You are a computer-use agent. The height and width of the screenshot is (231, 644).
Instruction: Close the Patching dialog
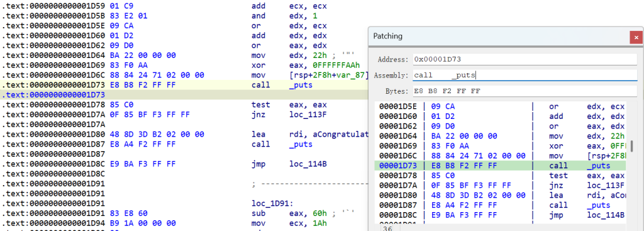[x=636, y=37]
